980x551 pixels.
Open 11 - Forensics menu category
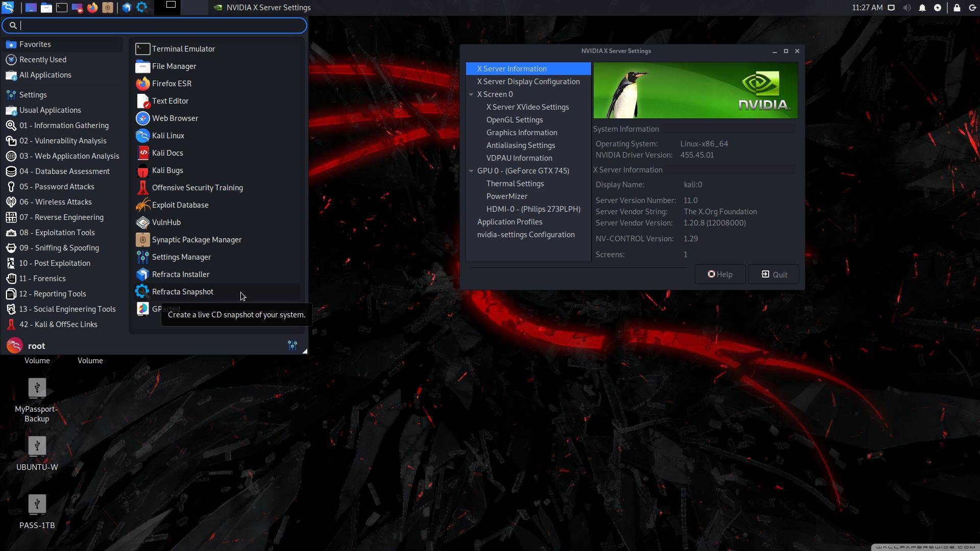point(42,279)
